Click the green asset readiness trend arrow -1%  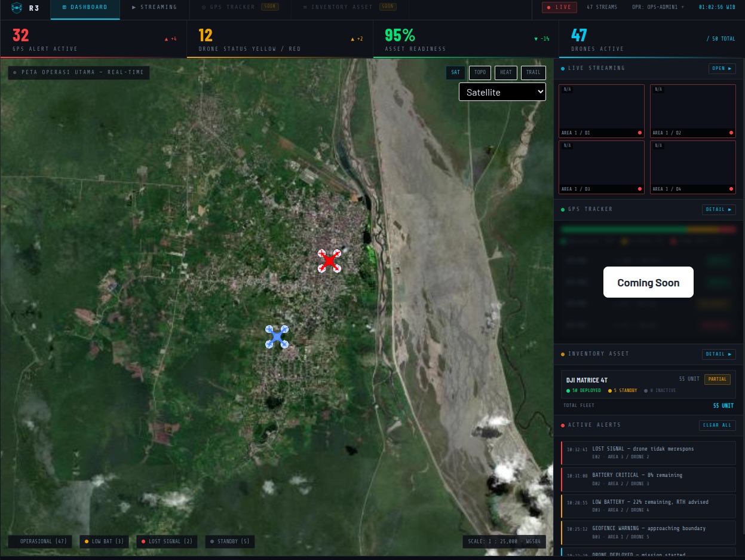[x=541, y=39]
